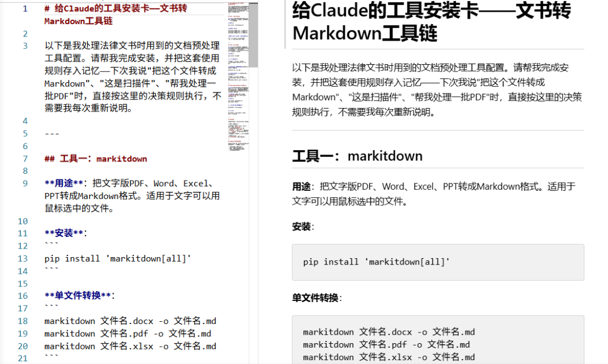Image resolution: width=608 pixels, height=364 pixels.
Task: Click line number 18 in the editor gutter
Action: click(x=23, y=321)
